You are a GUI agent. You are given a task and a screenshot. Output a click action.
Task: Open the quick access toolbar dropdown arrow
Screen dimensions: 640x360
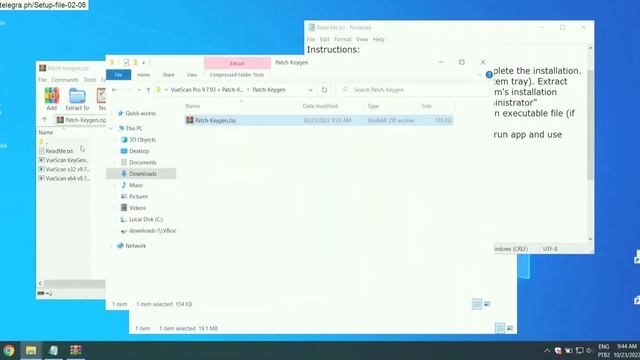144,63
